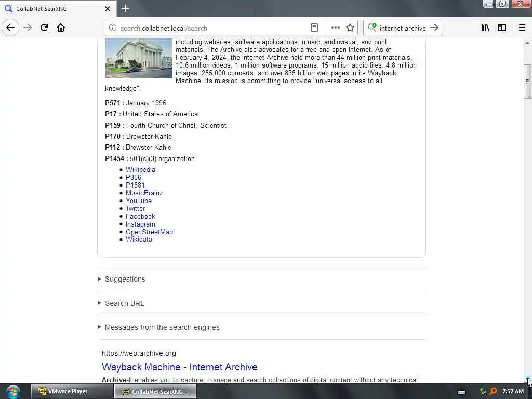Close the CollabNet SearXNG tab

tap(107, 9)
